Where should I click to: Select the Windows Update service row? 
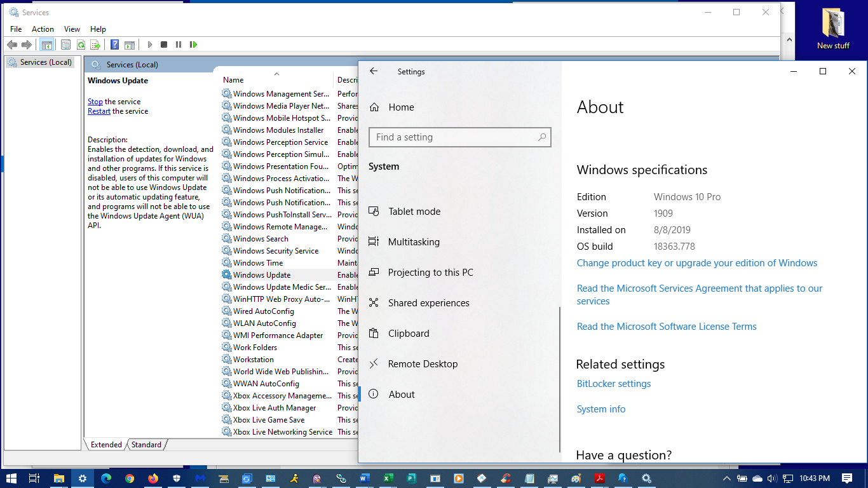point(289,275)
